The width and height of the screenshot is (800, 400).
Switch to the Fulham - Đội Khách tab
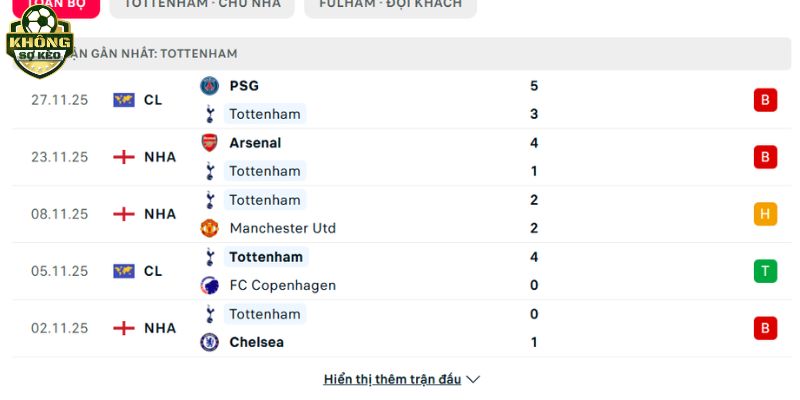coord(390,4)
